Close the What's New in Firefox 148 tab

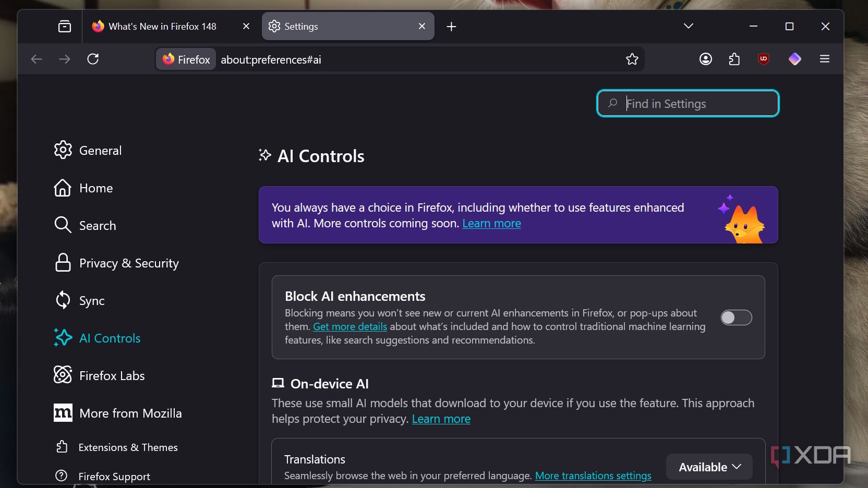click(x=246, y=26)
